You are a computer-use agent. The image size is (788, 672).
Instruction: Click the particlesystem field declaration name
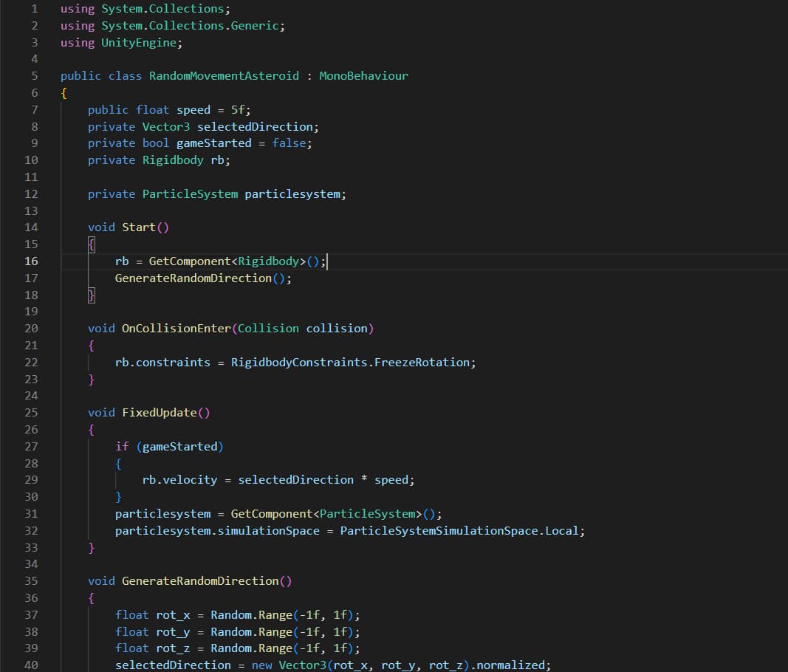[293, 193]
